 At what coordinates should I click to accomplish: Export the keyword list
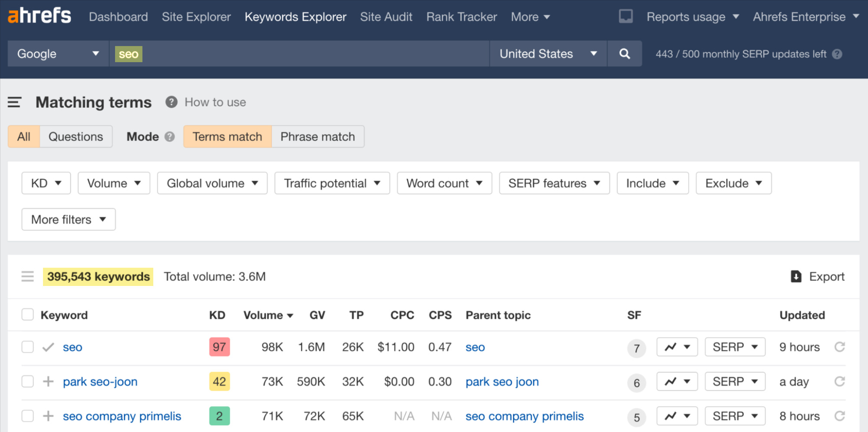point(817,276)
